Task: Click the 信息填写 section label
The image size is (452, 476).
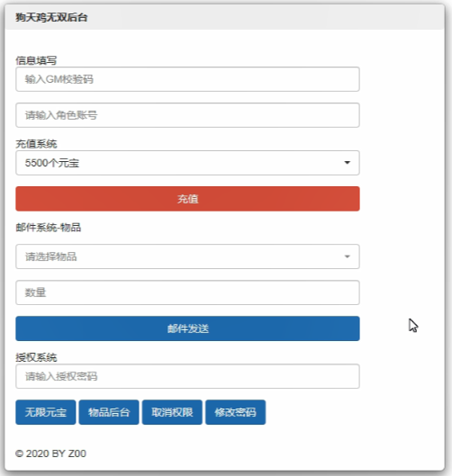Action: pos(36,60)
